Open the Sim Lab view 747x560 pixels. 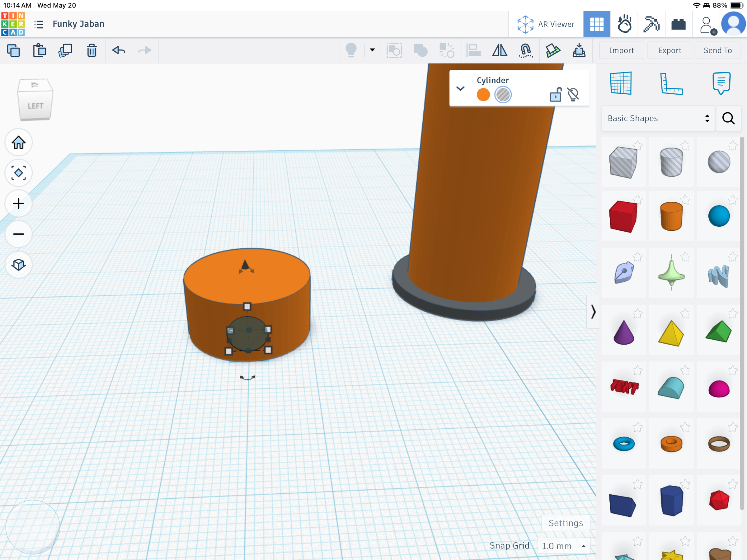tap(624, 24)
